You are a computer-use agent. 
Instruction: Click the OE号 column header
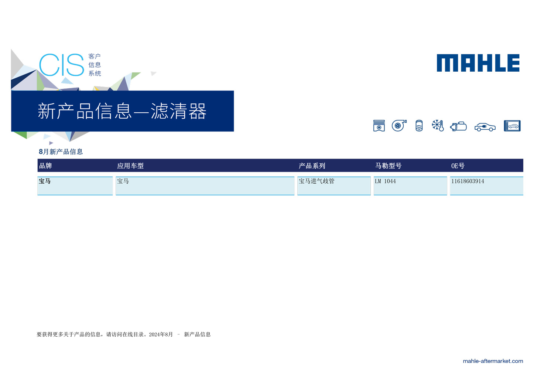(458, 166)
